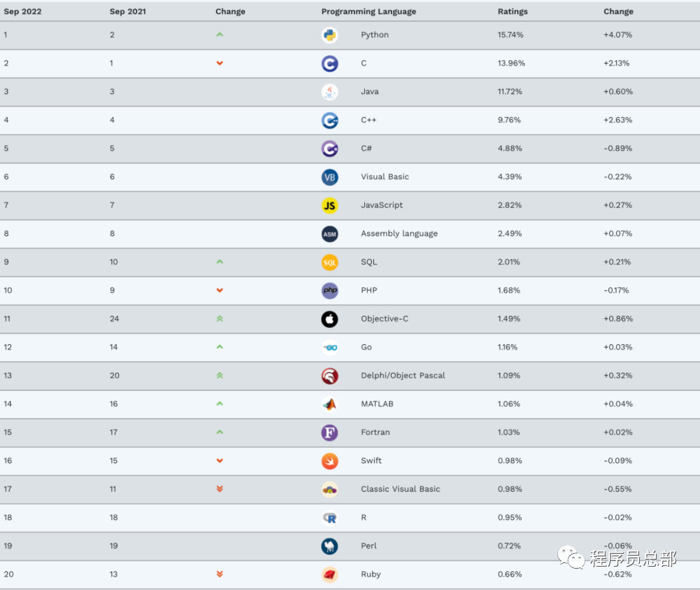Click the Java logo icon
Viewport: 700px width, 590px height.
click(x=330, y=92)
